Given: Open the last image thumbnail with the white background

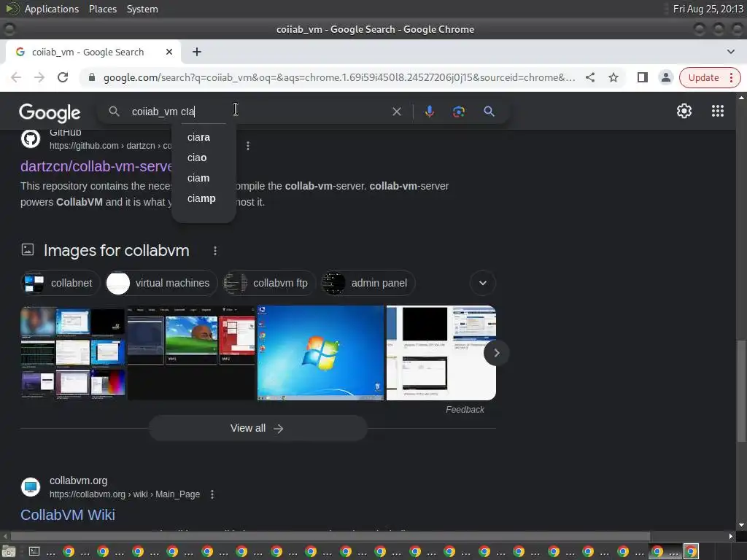Looking at the screenshot, I should 441,353.
